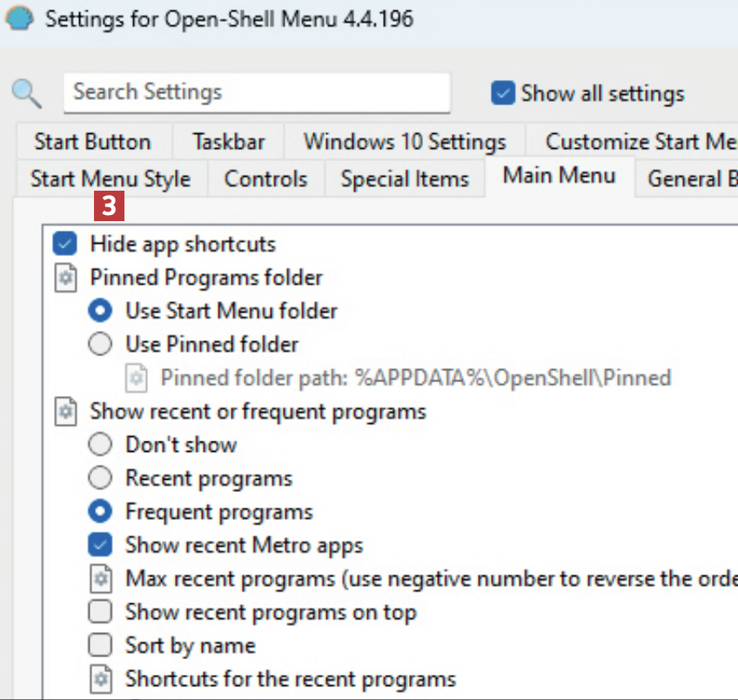This screenshot has height=700, width=738.
Task: Toggle the Show all settings checkbox
Action: pos(503,93)
